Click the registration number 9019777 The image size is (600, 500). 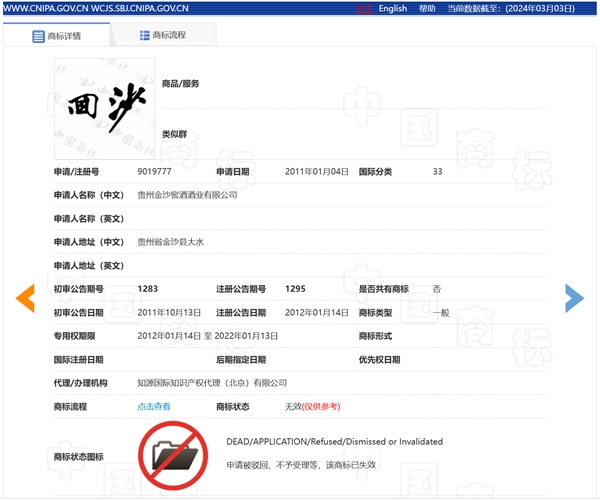[x=154, y=172]
